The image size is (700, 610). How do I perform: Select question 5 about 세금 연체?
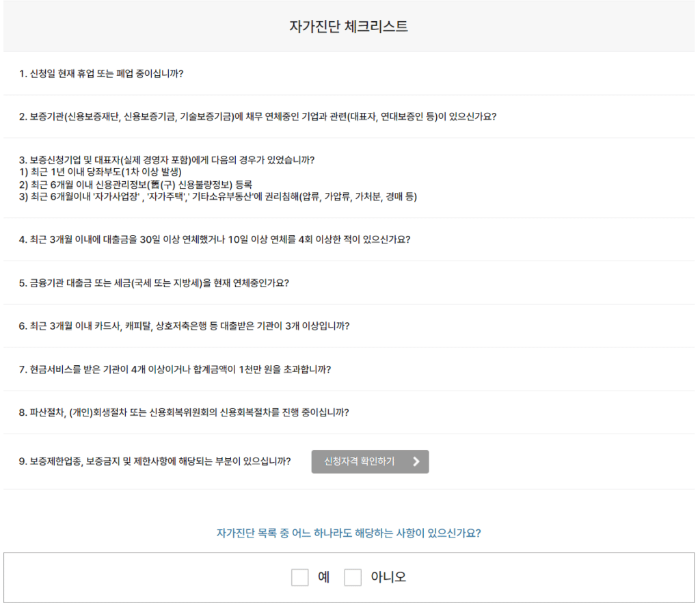tap(154, 282)
